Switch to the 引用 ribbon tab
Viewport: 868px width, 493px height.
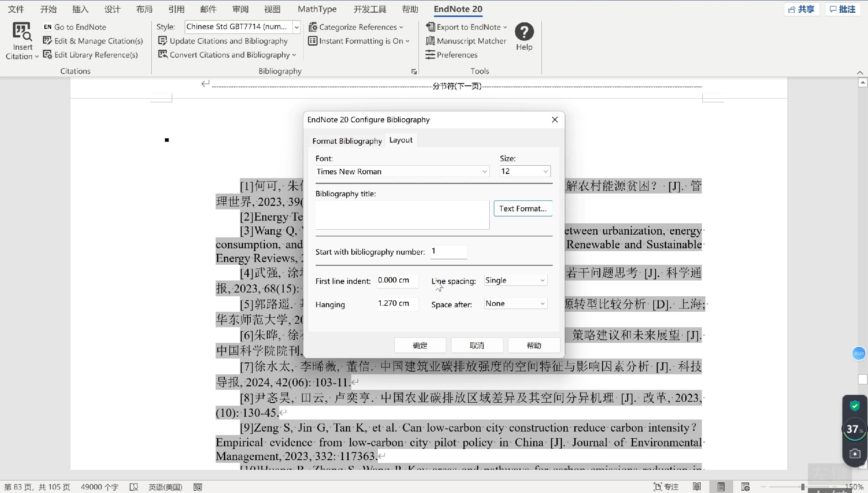point(176,9)
